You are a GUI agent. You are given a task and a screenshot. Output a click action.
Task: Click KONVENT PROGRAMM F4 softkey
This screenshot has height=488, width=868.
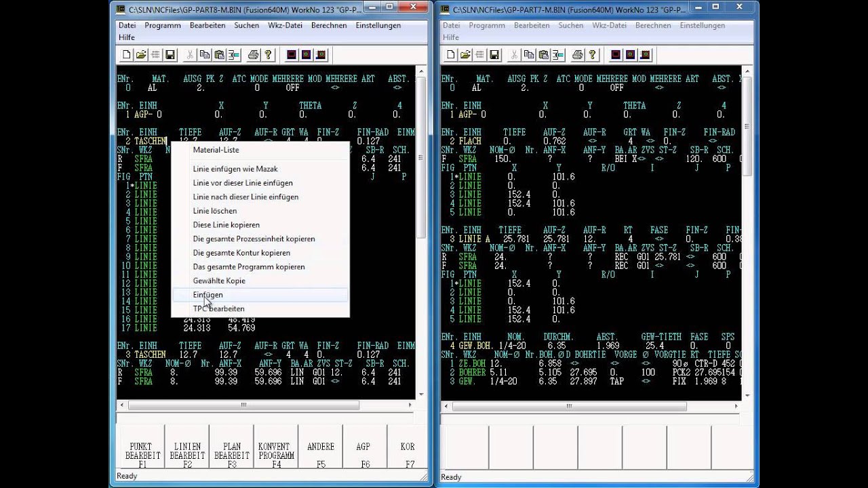(276, 447)
